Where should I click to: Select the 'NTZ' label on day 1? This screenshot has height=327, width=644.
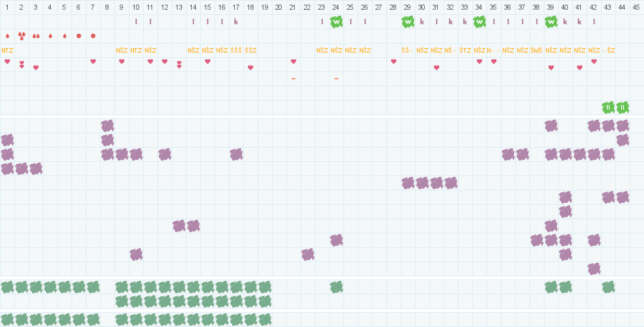coord(7,50)
